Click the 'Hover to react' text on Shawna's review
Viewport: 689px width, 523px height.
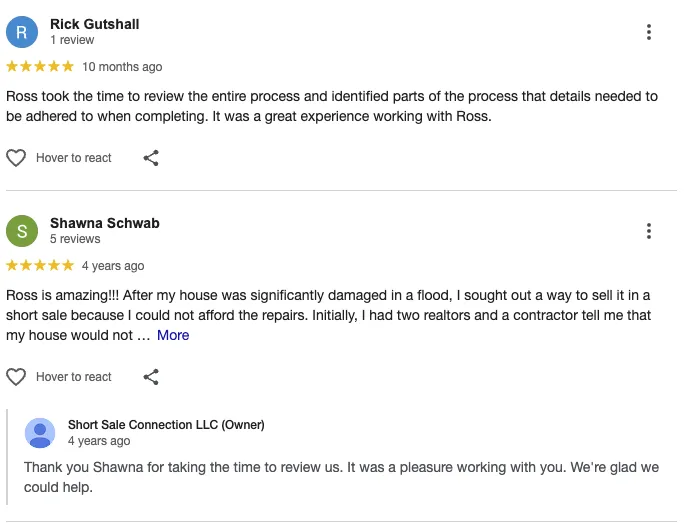pyautogui.click(x=74, y=377)
